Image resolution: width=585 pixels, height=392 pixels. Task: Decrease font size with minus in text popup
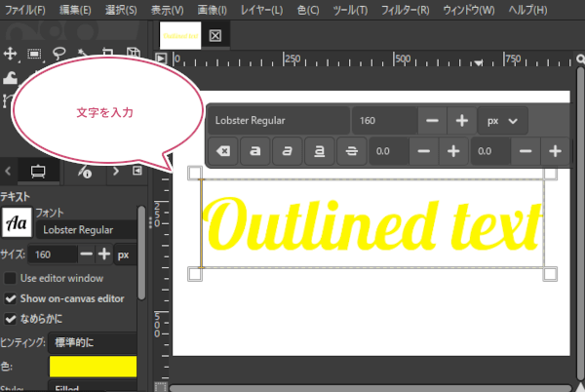click(432, 121)
